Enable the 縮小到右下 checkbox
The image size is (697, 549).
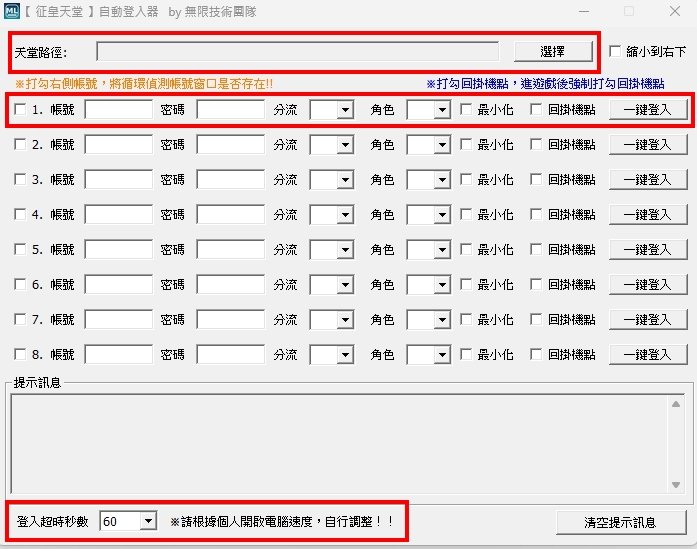pos(615,51)
